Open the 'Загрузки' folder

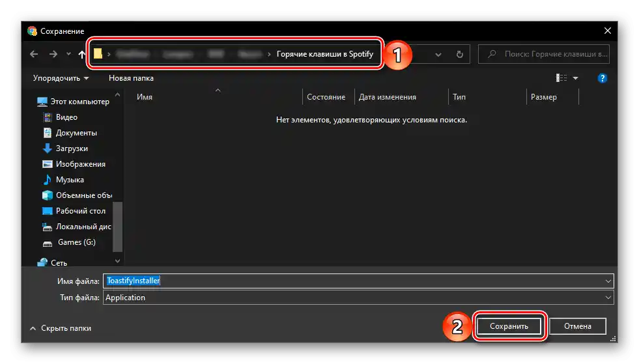point(65,148)
